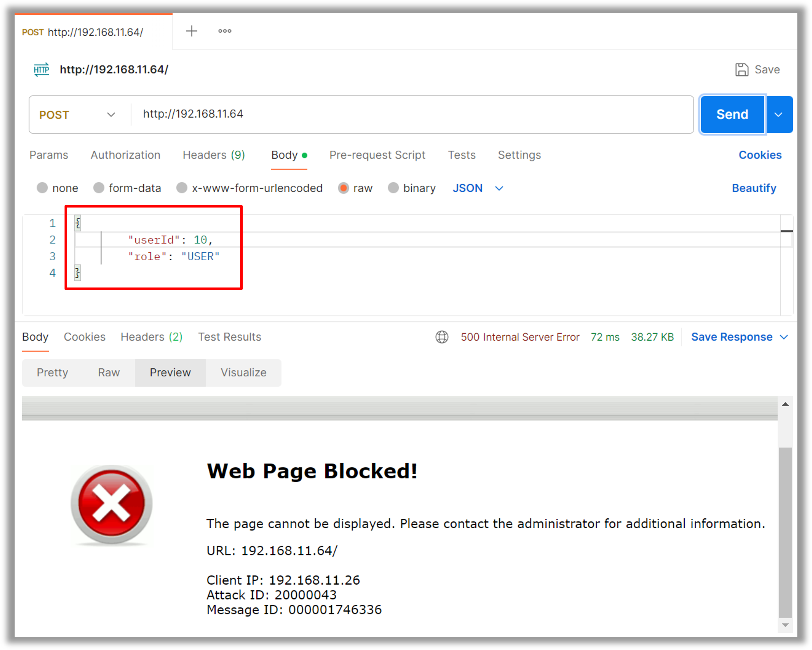Beautify the JSON request body
812x650 pixels.
coord(754,188)
